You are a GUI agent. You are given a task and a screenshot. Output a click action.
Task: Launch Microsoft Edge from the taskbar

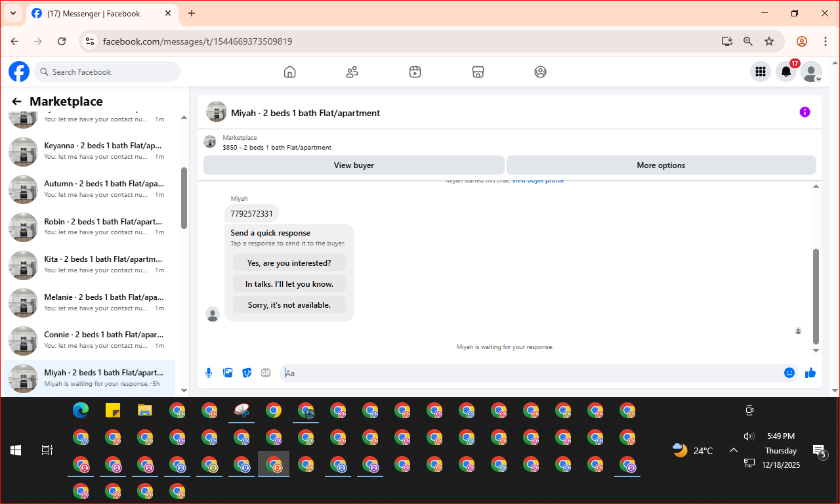point(81,411)
